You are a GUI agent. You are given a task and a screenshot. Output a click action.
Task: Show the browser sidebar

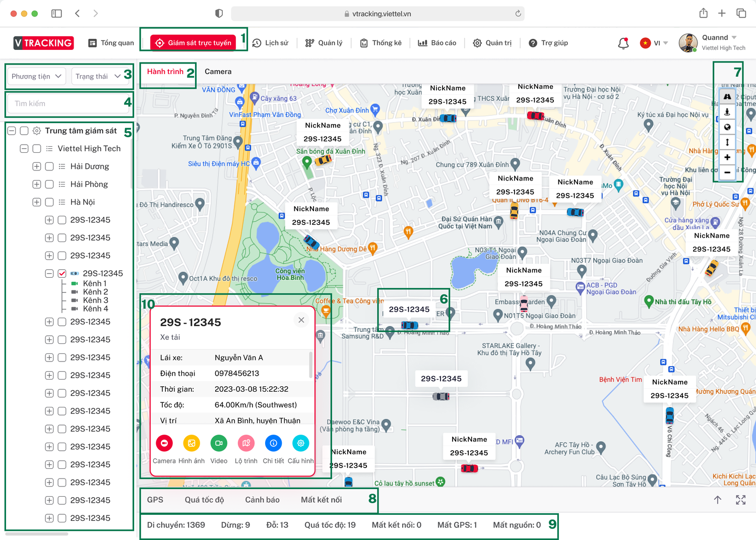click(x=56, y=14)
